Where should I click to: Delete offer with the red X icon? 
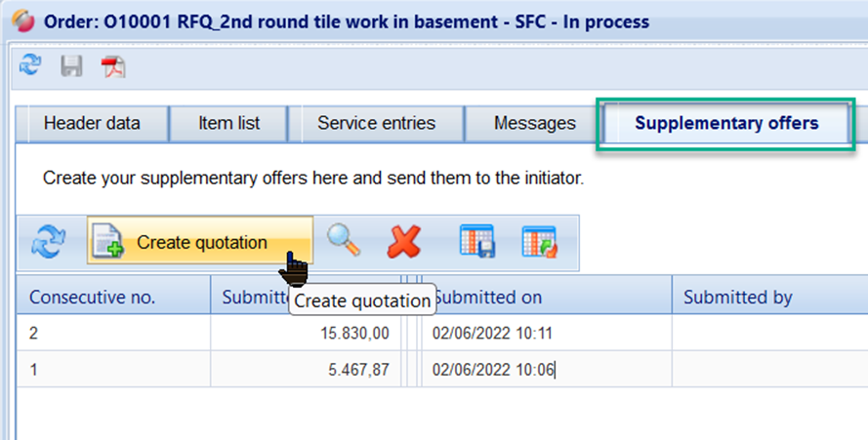(x=403, y=242)
